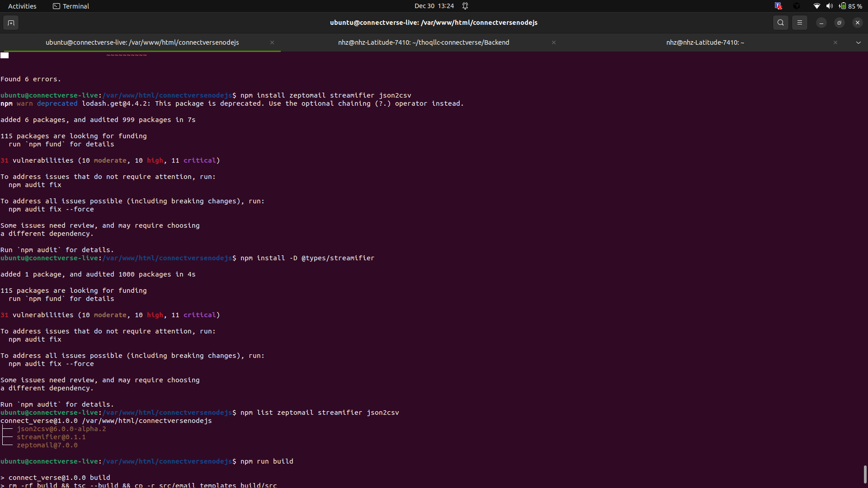Click the terminal vertical scrollbar
The width and height of the screenshot is (868, 488).
pyautogui.click(x=865, y=474)
